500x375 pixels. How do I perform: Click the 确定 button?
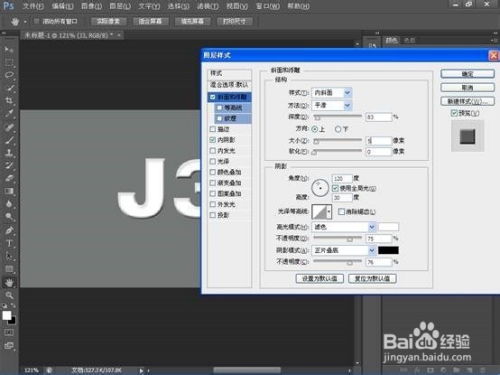pyautogui.click(x=467, y=74)
